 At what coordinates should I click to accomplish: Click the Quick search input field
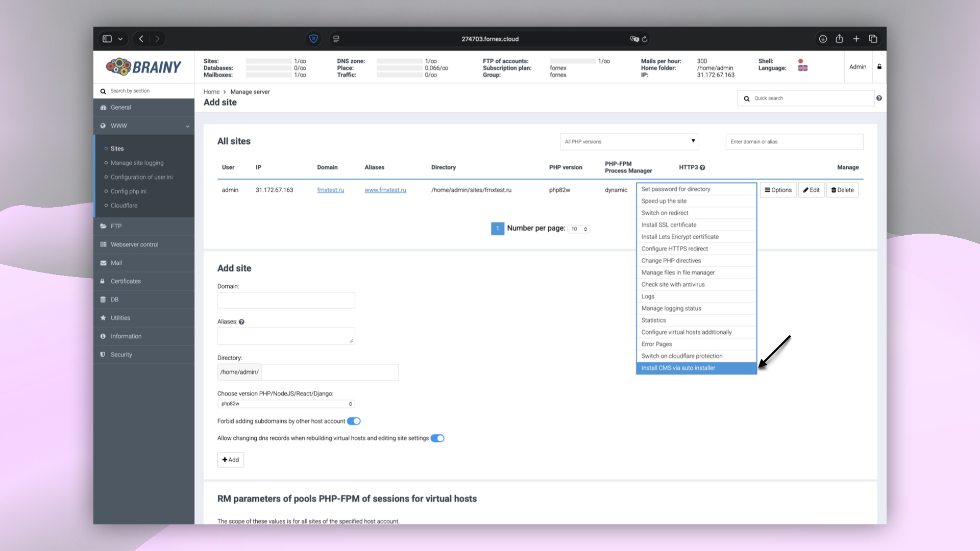[805, 98]
